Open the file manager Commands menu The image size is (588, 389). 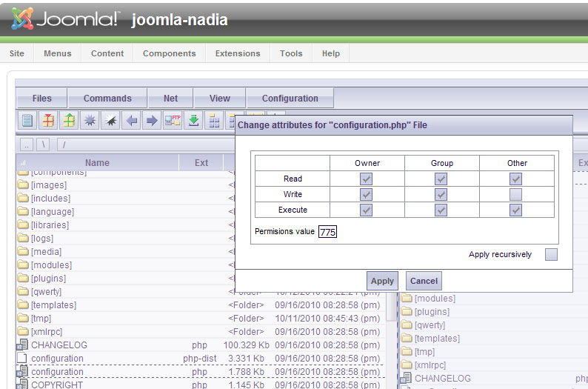(107, 99)
